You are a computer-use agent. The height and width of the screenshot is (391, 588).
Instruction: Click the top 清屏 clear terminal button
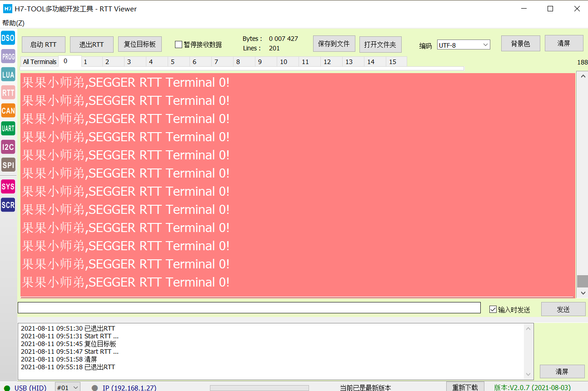pos(564,43)
